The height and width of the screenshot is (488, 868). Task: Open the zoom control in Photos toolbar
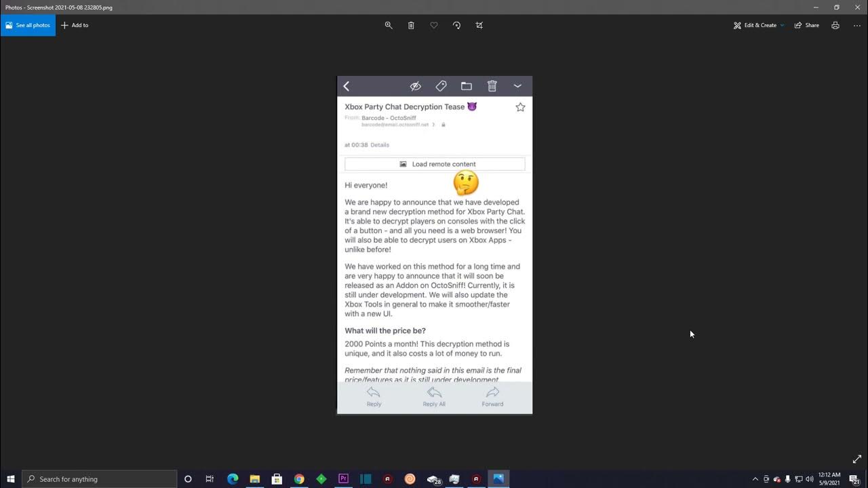point(389,25)
